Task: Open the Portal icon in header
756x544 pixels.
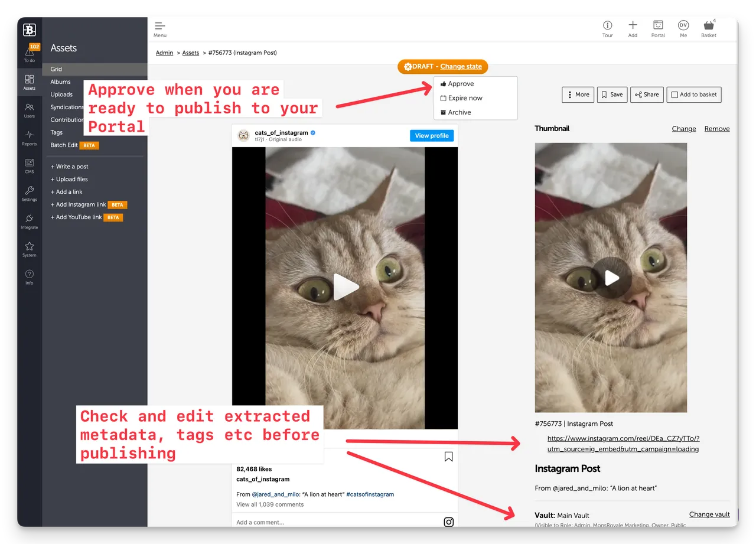Action: pyautogui.click(x=658, y=28)
